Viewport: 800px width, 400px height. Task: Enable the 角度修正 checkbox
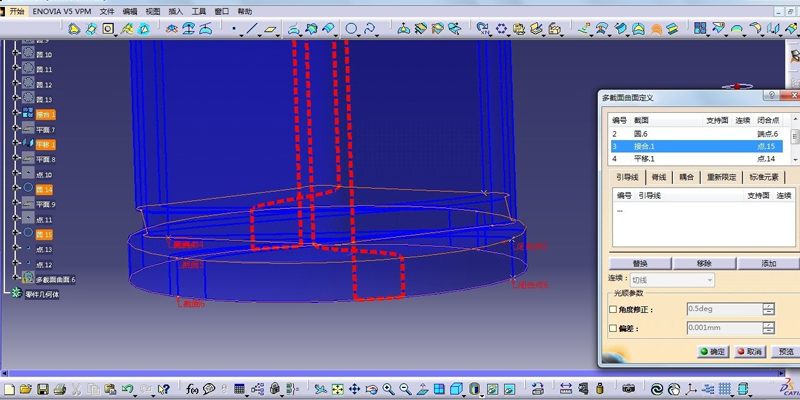point(613,309)
